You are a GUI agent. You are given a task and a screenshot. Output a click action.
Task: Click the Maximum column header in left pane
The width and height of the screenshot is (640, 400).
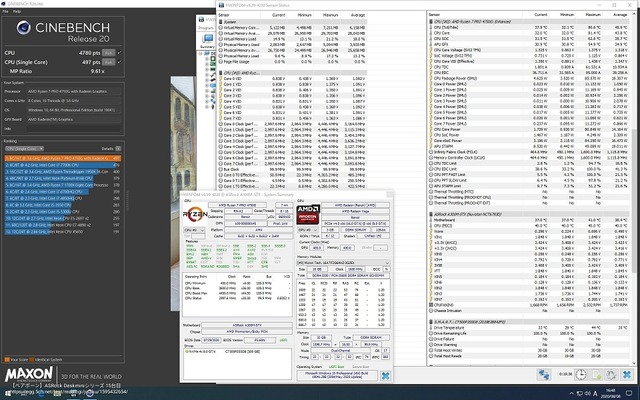(331, 15)
